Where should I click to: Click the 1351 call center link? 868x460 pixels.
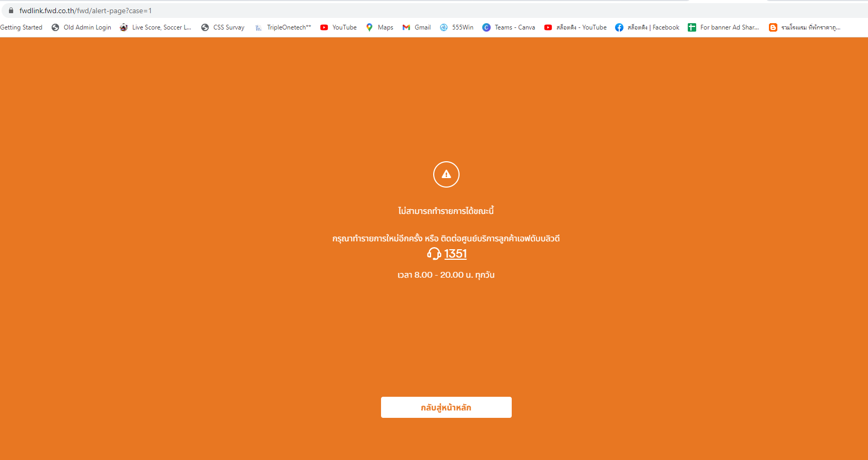point(455,254)
